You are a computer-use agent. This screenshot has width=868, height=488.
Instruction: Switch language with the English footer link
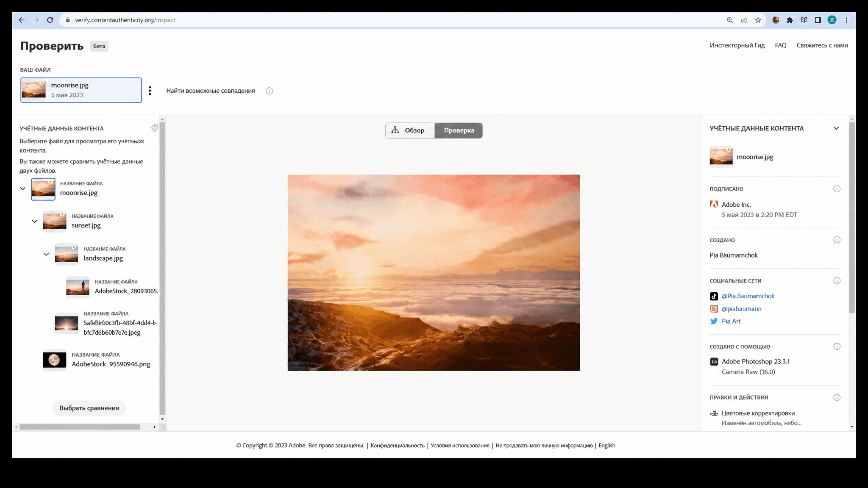click(606, 445)
